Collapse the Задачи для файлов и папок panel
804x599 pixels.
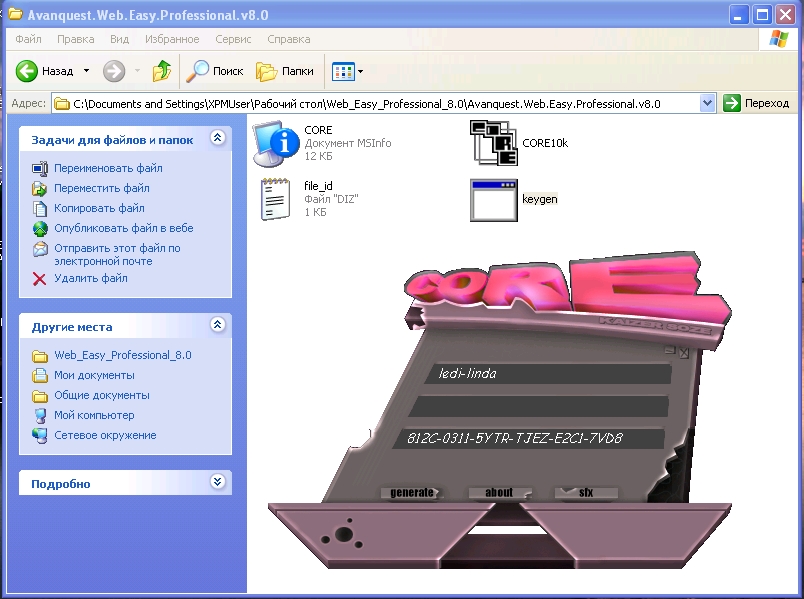tap(218, 138)
